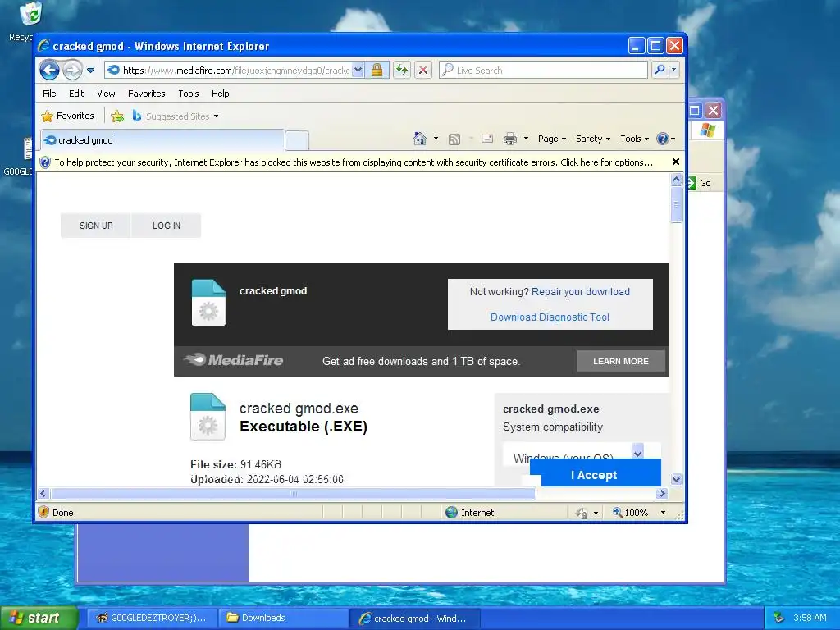Click the SIGN UP button
The image size is (840, 630).
click(x=96, y=226)
